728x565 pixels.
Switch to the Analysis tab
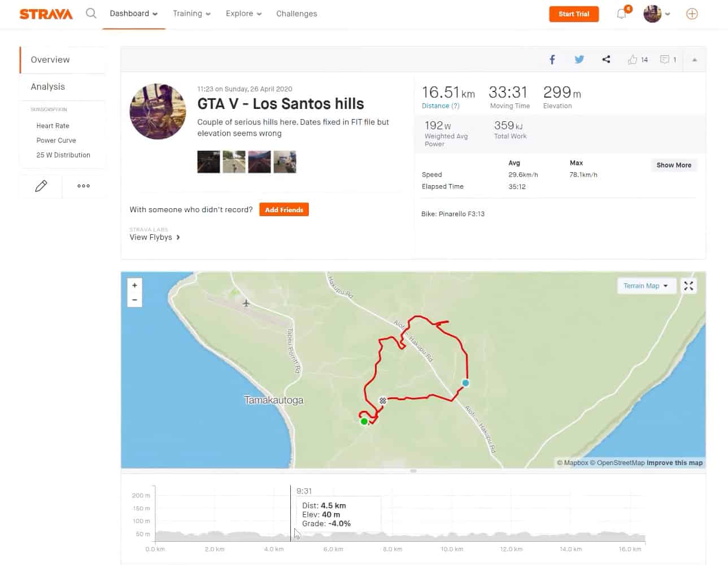point(48,86)
